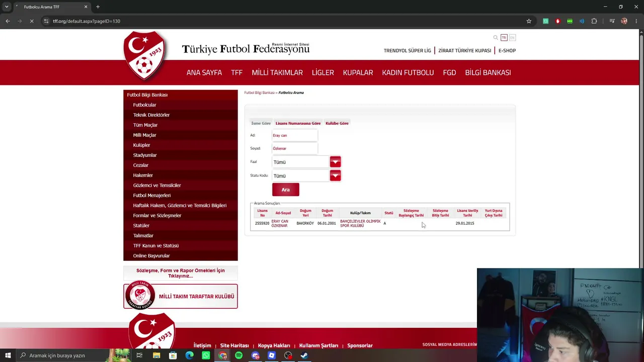Click the TFF logo crest in header
The height and width of the screenshot is (362, 644).
tap(144, 55)
